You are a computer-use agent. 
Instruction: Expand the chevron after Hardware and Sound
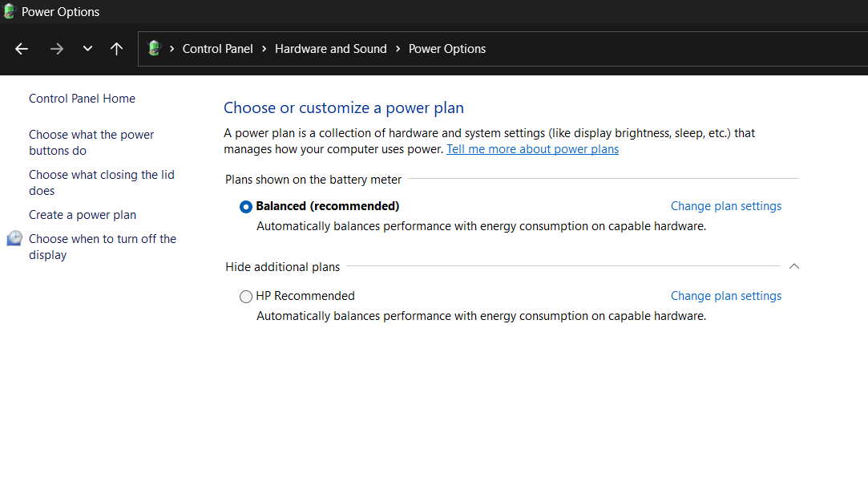click(398, 49)
